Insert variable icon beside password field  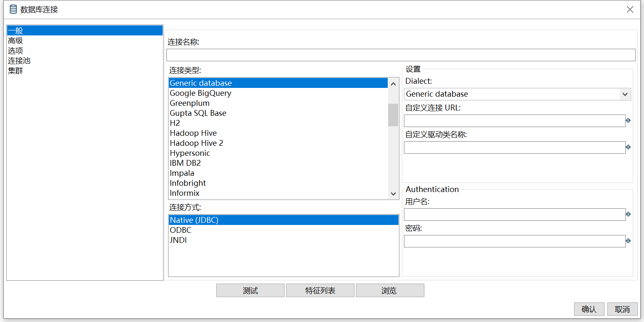(628, 241)
